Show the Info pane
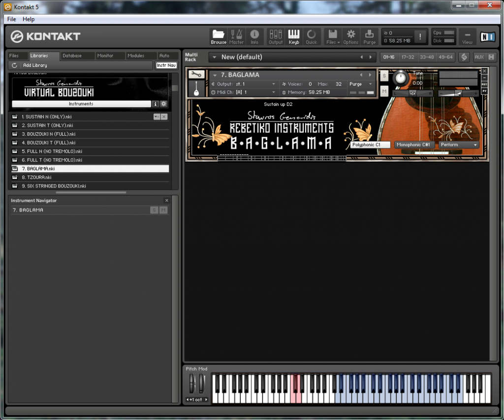Viewport: 504px width, 420px height. coord(254,36)
